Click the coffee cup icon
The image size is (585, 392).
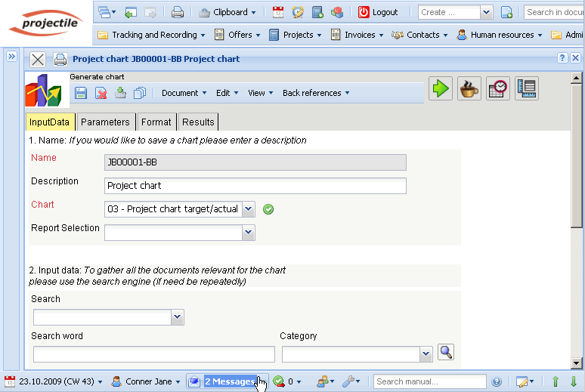(x=469, y=88)
